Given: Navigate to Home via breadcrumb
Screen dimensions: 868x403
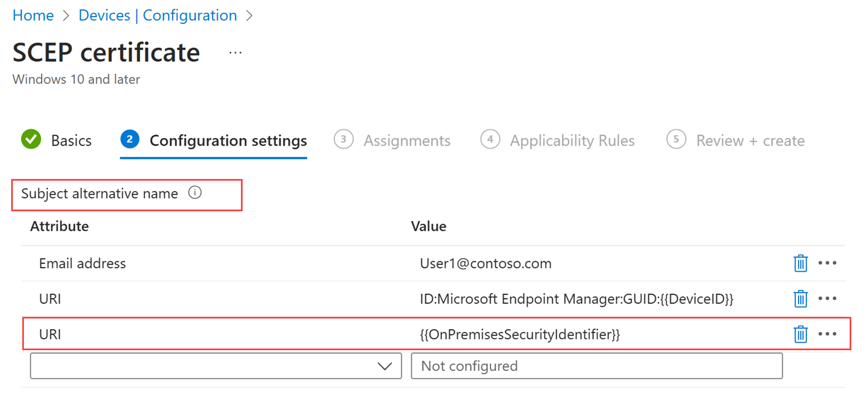Looking at the screenshot, I should 33,15.
